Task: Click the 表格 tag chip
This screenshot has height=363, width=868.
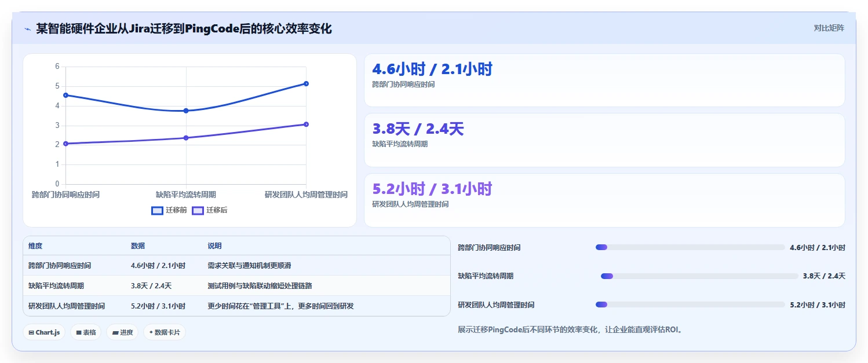Action: [86, 332]
